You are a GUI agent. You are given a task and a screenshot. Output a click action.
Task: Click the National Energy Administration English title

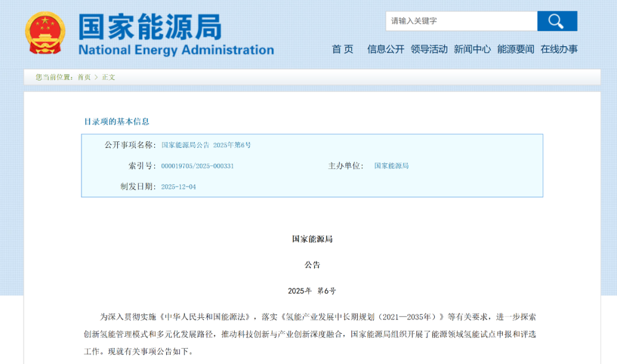176,50
